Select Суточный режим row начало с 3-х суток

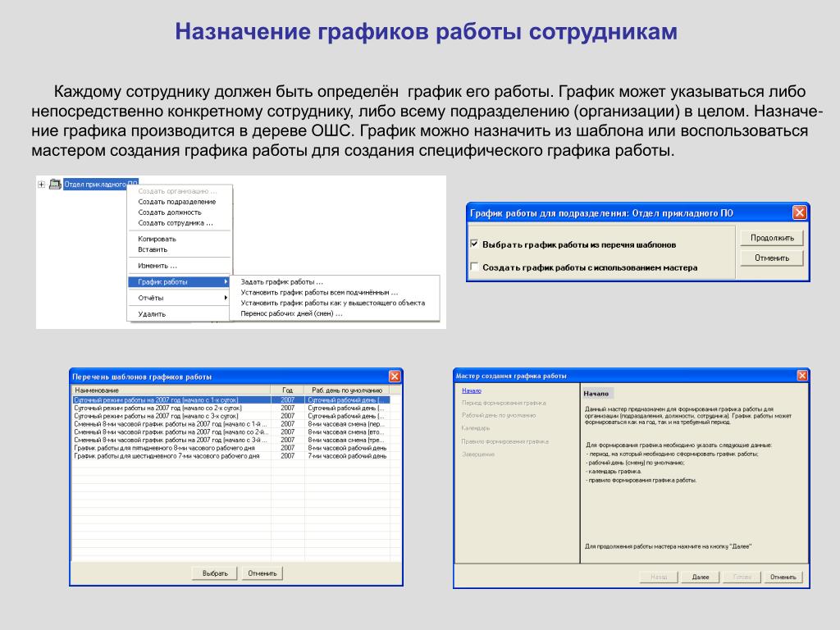pos(231,416)
